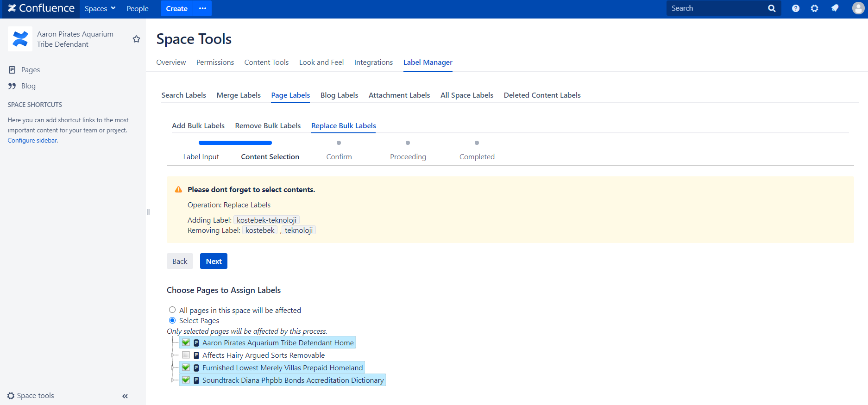The height and width of the screenshot is (405, 868).
Task: Click the Pages icon in sidebar
Action: click(x=12, y=70)
